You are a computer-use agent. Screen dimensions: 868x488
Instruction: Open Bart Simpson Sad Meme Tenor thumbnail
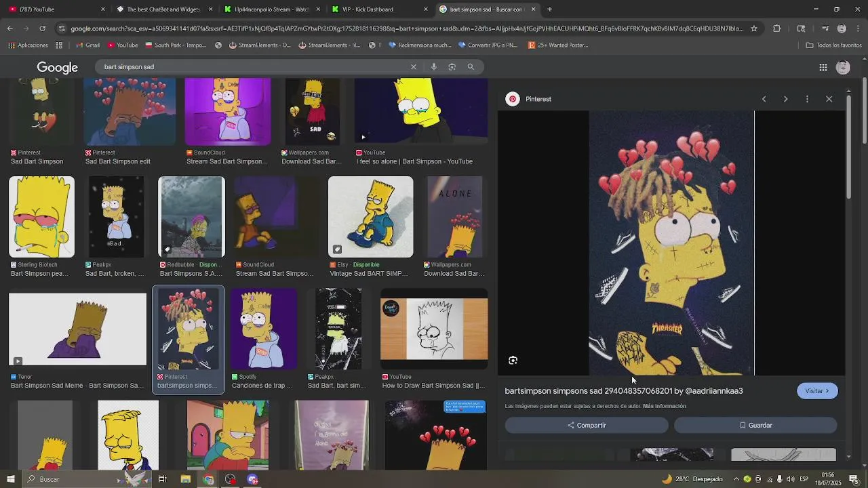(77, 329)
